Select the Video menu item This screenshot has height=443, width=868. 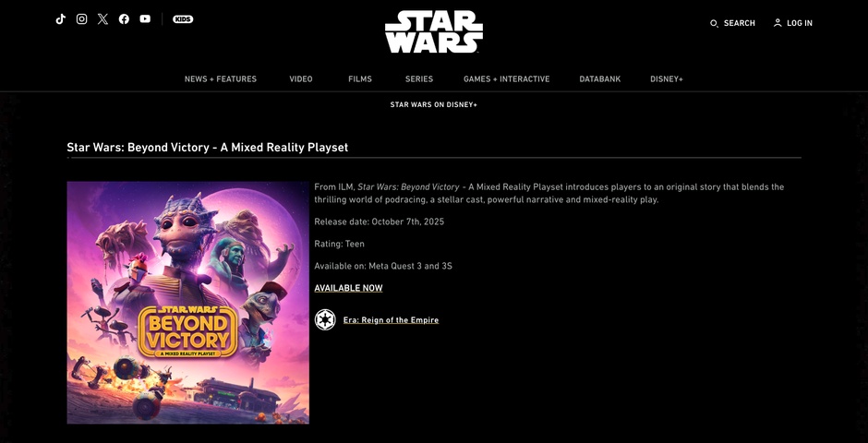pyautogui.click(x=301, y=79)
